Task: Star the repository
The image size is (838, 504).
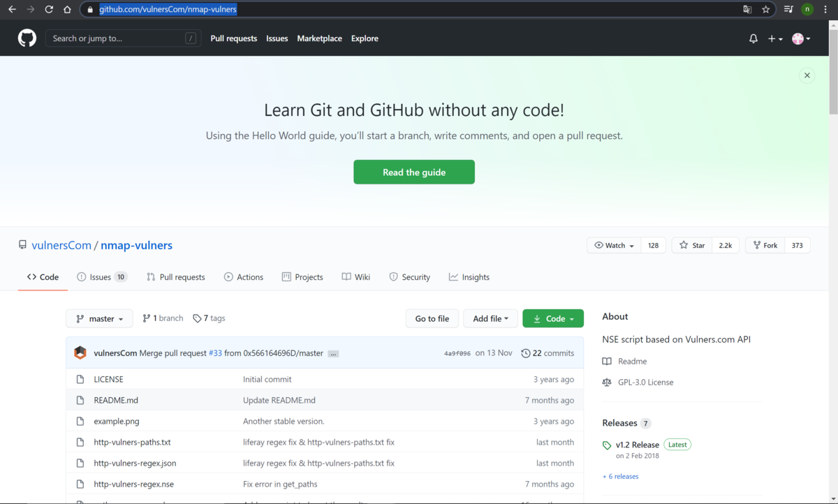Action: coord(692,245)
